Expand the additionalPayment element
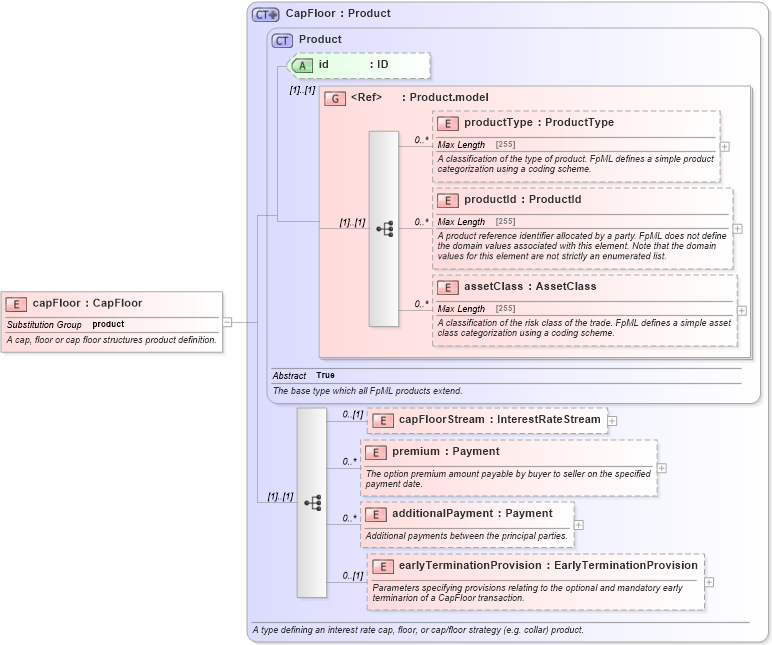This screenshot has width=772, height=645. 579,525
